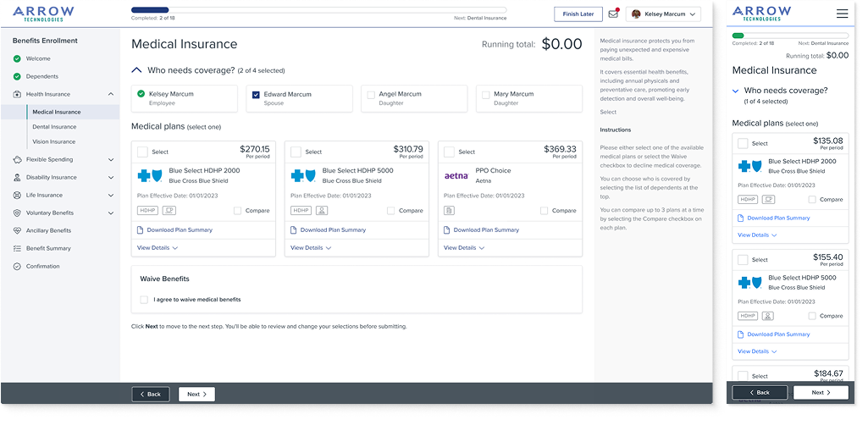Expand Disability Insurance sidebar chevron

pos(111,178)
